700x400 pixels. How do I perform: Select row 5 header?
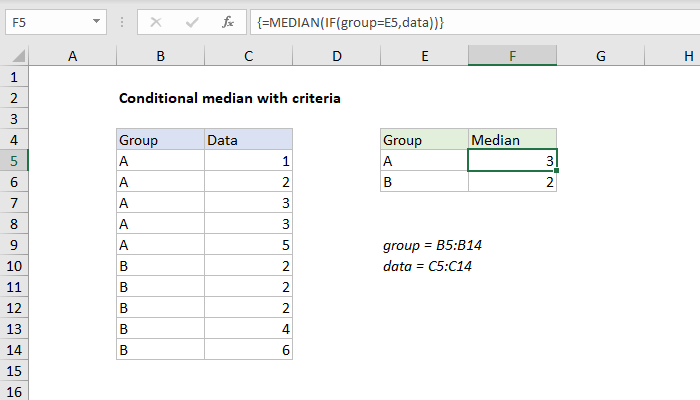click(14, 161)
